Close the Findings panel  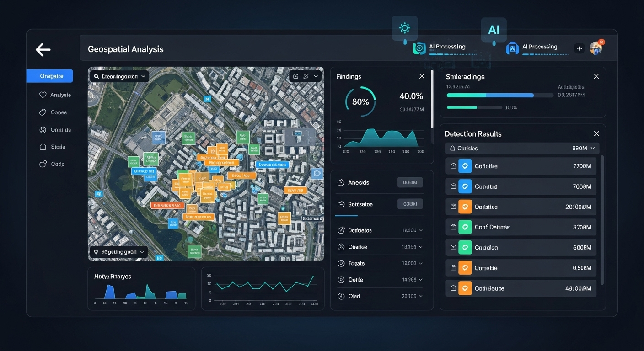click(422, 76)
